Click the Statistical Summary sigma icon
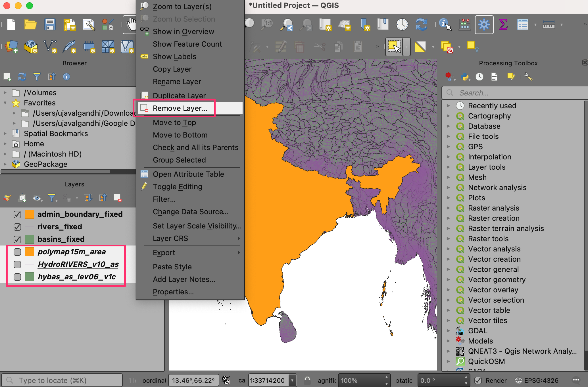 [x=503, y=25]
